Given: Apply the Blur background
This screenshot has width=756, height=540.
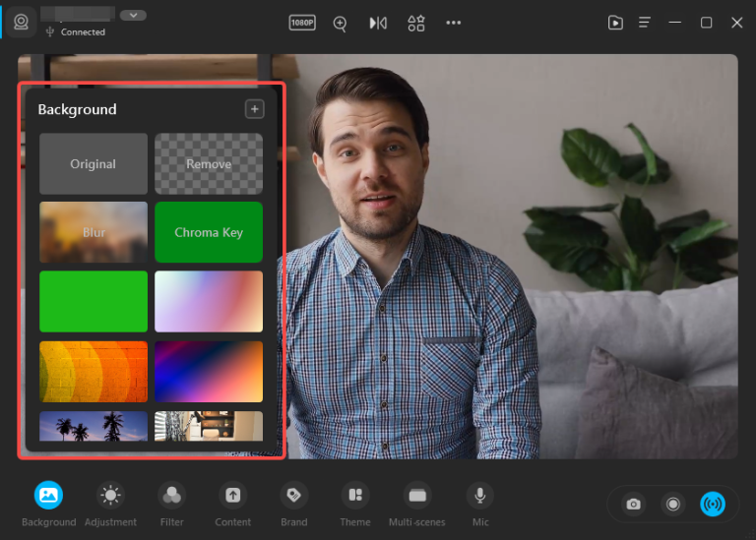Looking at the screenshot, I should [94, 232].
